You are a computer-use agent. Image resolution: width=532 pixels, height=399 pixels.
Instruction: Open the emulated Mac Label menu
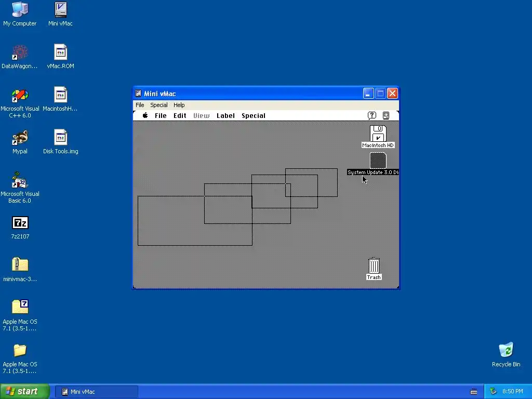(x=225, y=115)
